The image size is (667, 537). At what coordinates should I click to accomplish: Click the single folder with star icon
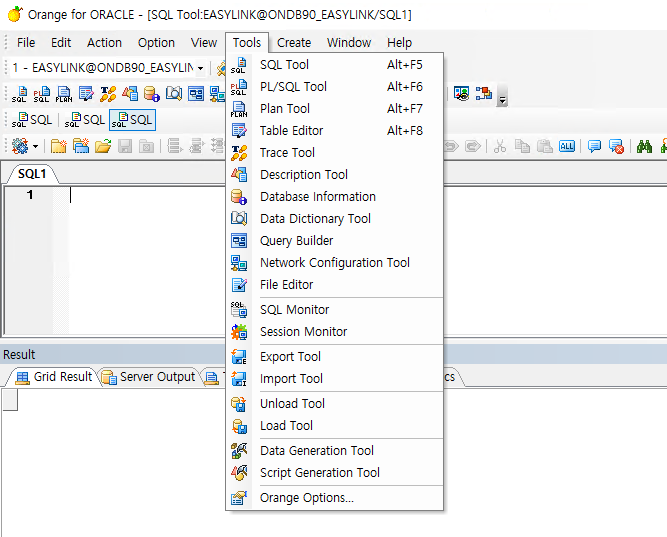58,146
